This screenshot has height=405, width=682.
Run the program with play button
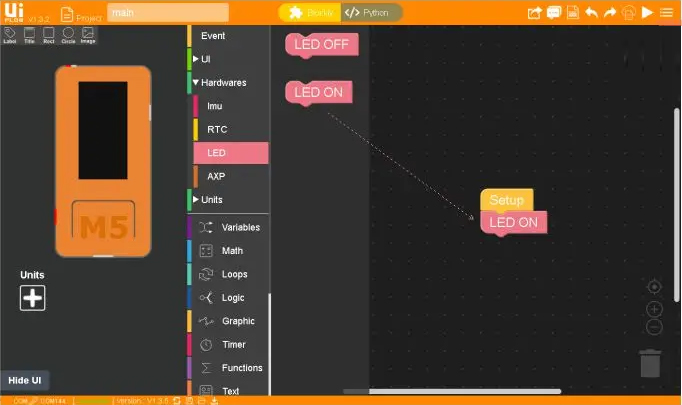(647, 13)
